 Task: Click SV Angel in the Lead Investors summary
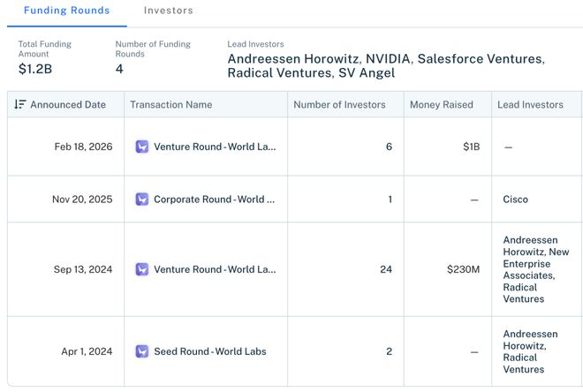[362, 73]
